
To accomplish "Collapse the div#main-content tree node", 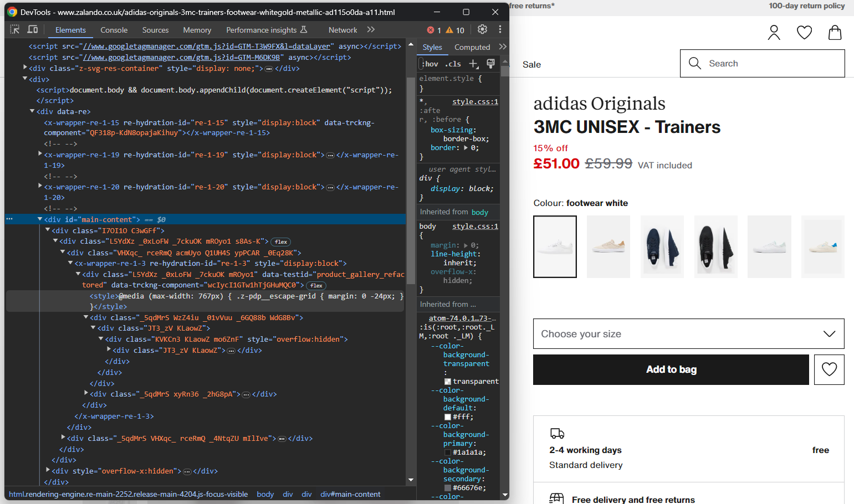I will 40,219.
